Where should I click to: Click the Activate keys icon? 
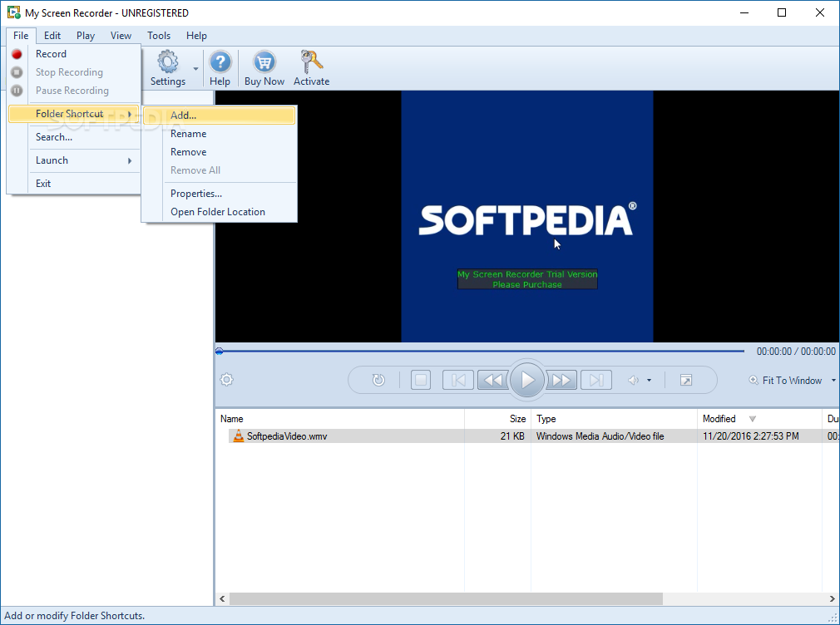tap(311, 62)
